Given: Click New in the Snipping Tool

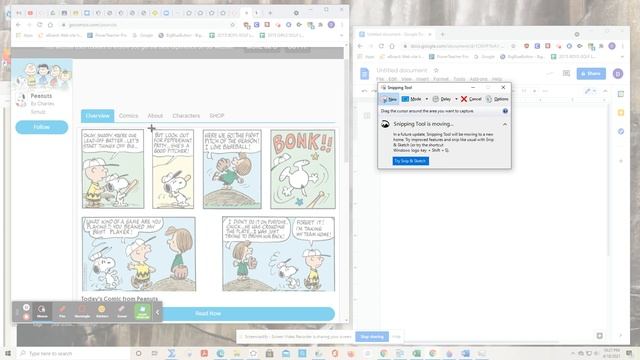Looking at the screenshot, I should 389,99.
